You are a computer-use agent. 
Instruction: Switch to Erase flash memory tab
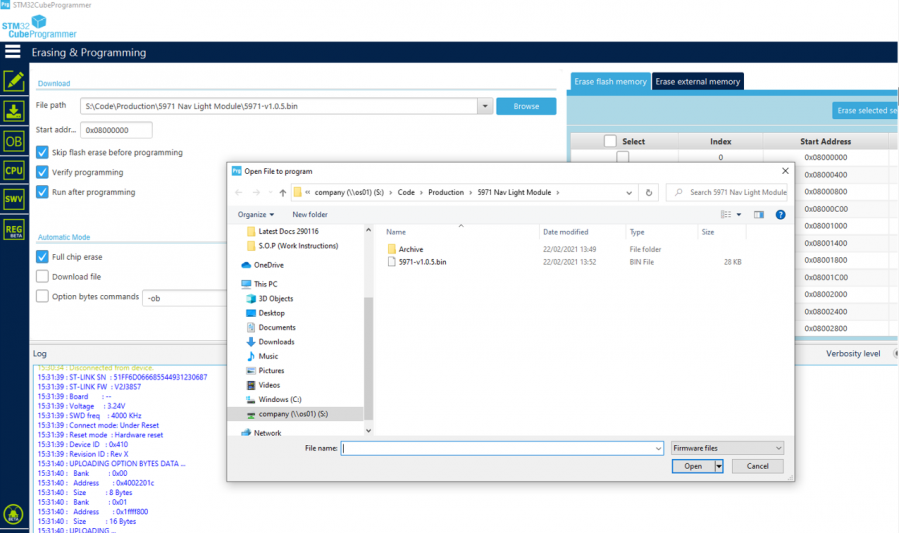click(x=610, y=81)
